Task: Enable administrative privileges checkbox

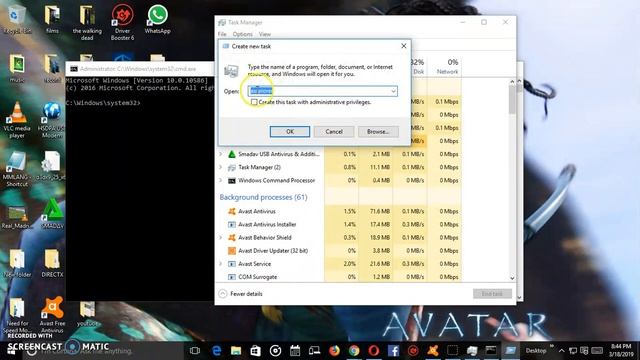Action: (x=254, y=102)
